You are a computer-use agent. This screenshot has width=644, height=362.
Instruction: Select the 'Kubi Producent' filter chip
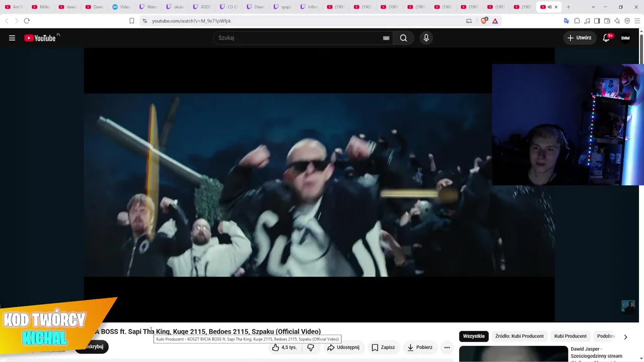[x=571, y=336]
